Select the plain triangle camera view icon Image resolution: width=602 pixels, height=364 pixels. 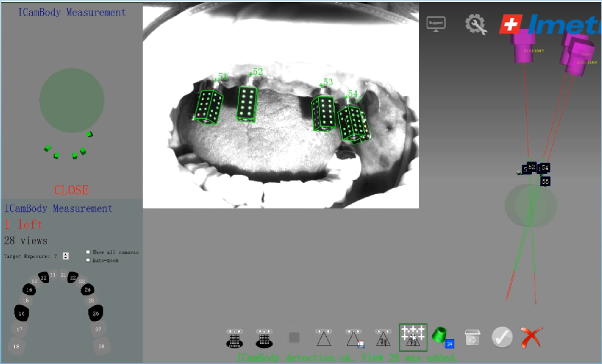324,338
